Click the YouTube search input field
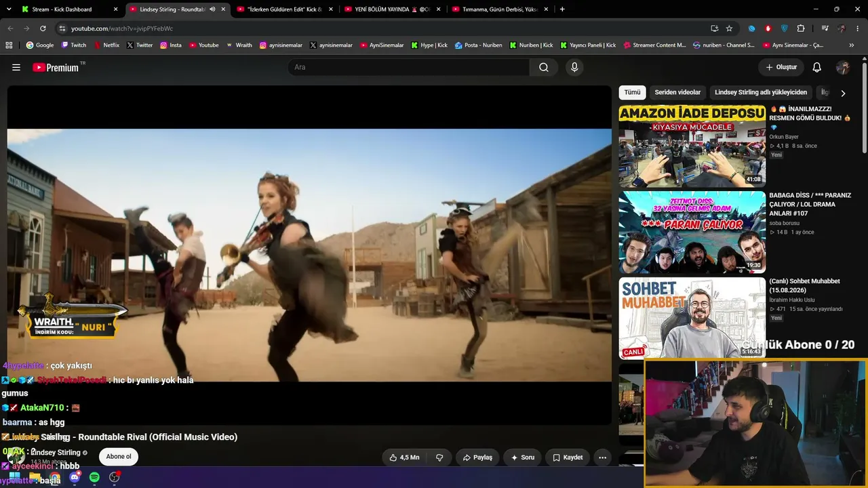 [409, 67]
